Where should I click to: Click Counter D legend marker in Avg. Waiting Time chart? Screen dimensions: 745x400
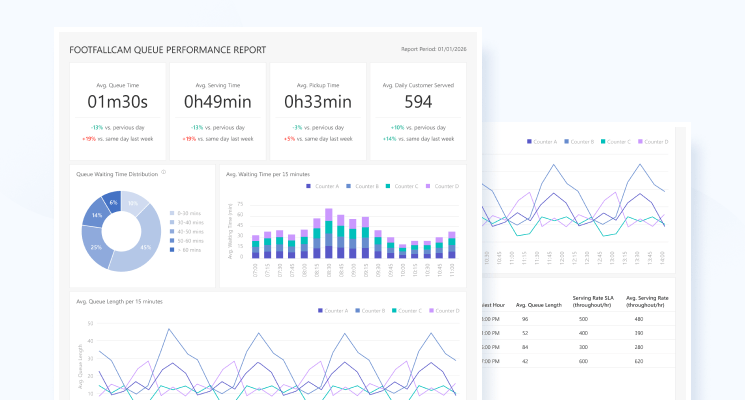pyautogui.click(x=429, y=186)
